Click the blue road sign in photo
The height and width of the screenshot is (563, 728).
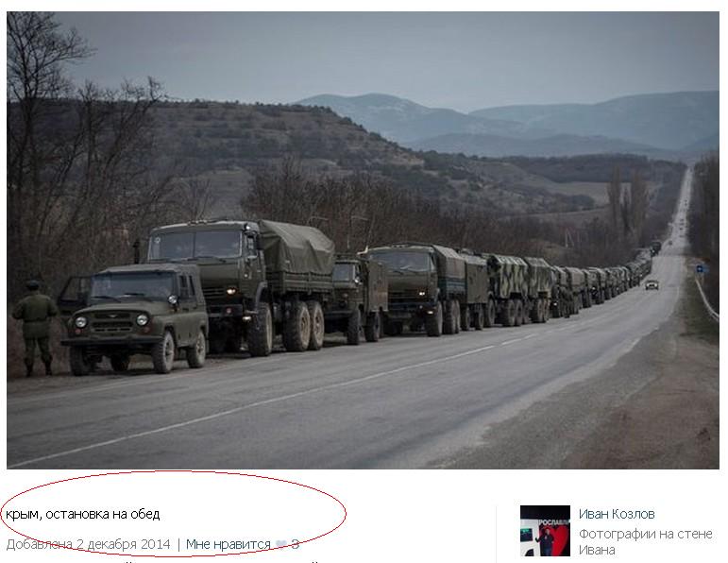point(700,268)
